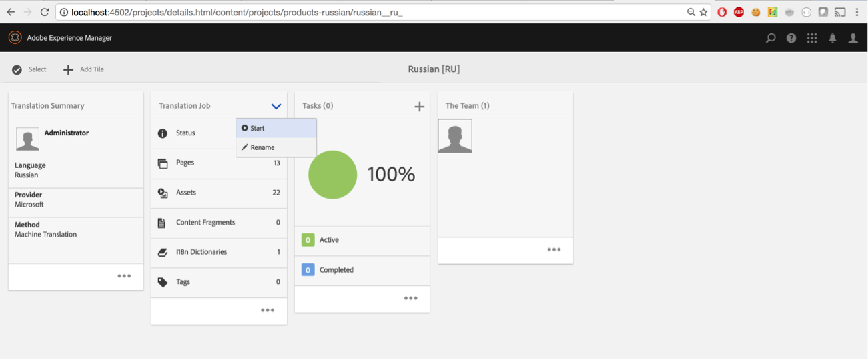Click the Add Tile button
This screenshot has width=868, height=360.
click(x=83, y=69)
